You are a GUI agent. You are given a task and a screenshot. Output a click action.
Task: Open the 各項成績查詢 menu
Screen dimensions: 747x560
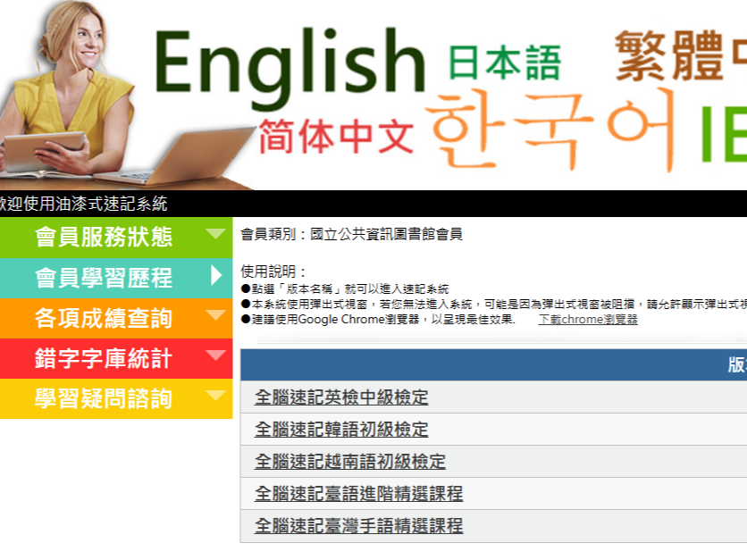pyautogui.click(x=116, y=318)
